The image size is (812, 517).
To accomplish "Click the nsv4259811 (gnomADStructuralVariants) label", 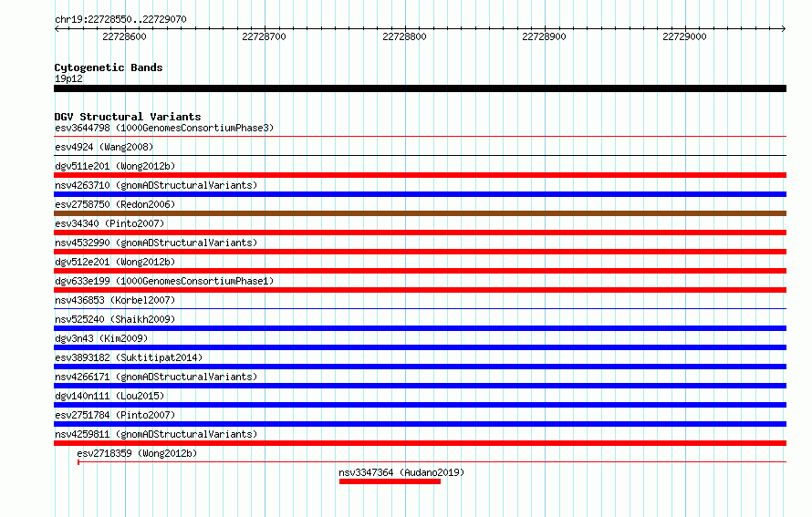I will (156, 434).
